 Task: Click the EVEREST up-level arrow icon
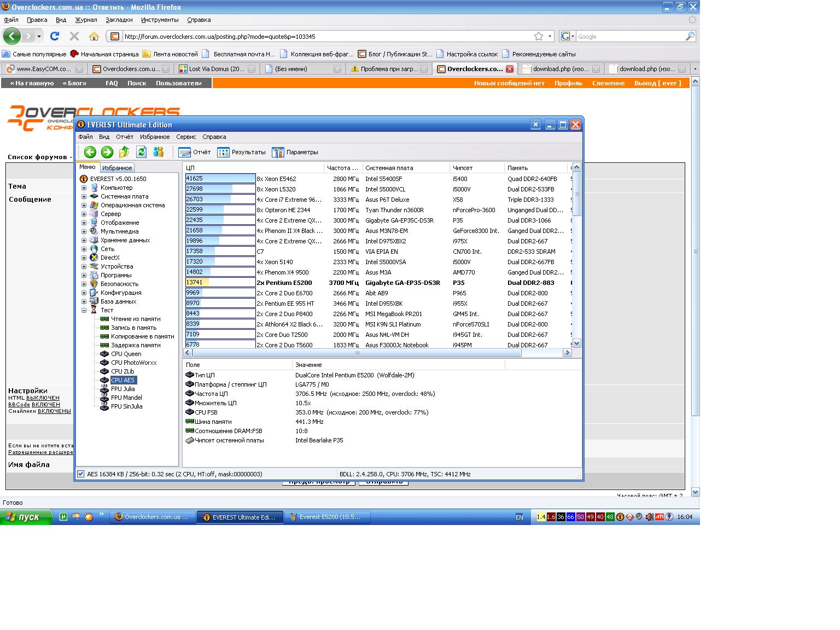[x=124, y=152]
